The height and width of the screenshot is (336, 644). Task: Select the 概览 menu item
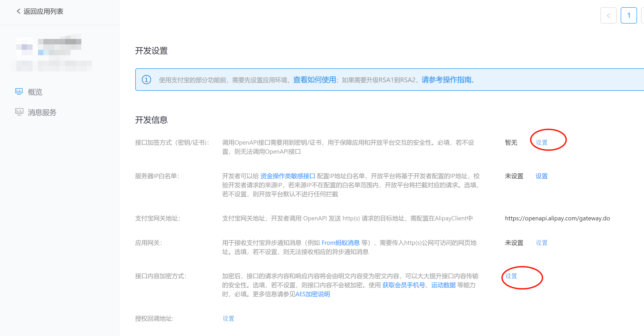(35, 92)
